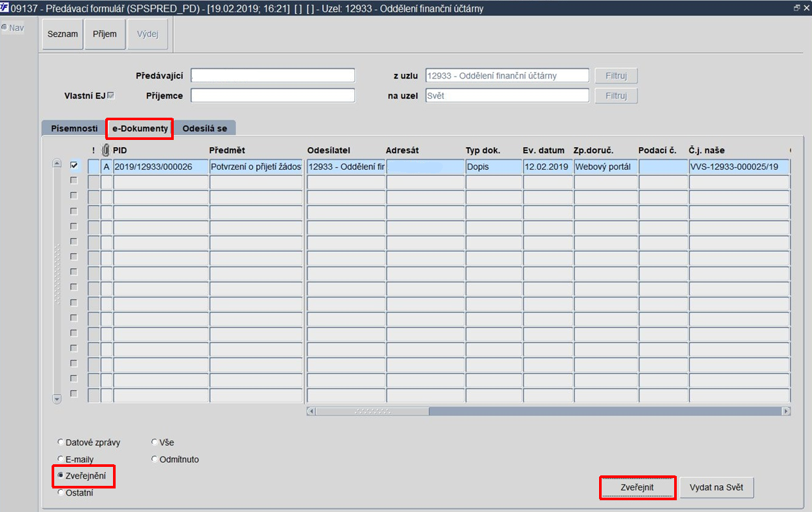This screenshot has height=512, width=812.
Task: Click the Předávající input field
Action: 272,75
